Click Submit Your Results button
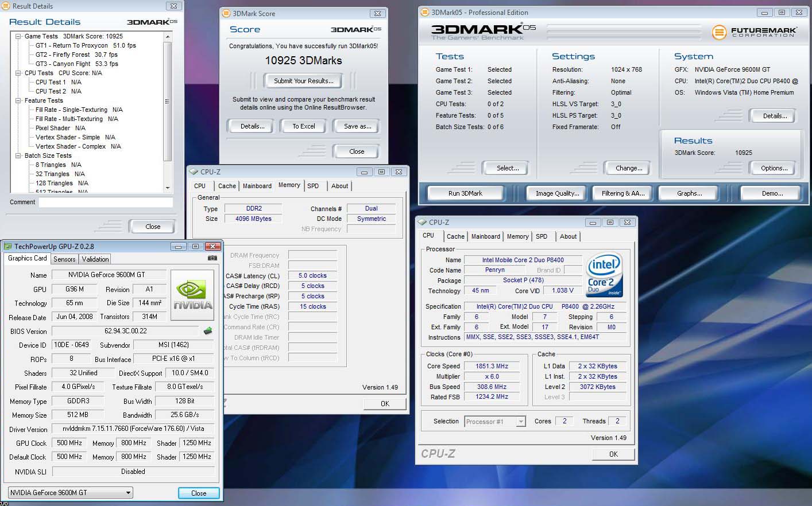Screen dimensions: 812x506 tap(304, 81)
